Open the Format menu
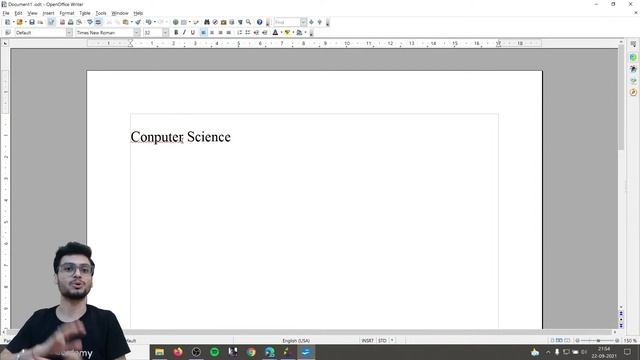Image resolution: width=640 pixels, height=360 pixels. click(67, 13)
